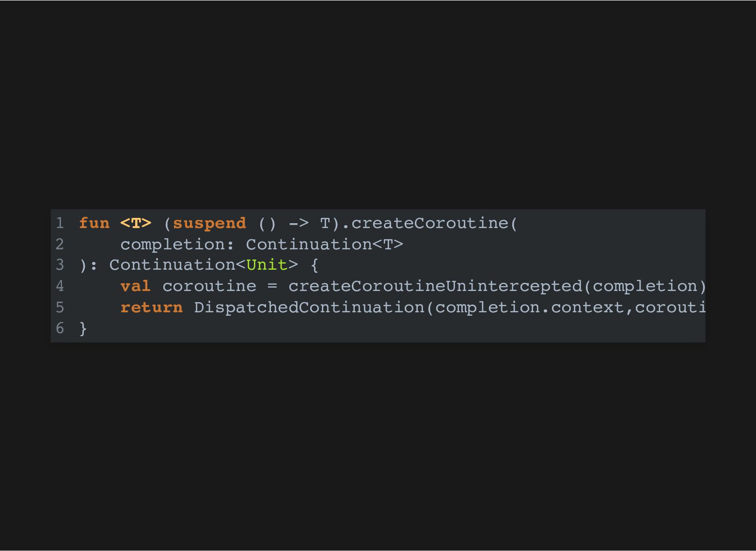Screen dimensions: 756x551
Task: Click line number 5 in the gutter
Action: tap(60, 307)
